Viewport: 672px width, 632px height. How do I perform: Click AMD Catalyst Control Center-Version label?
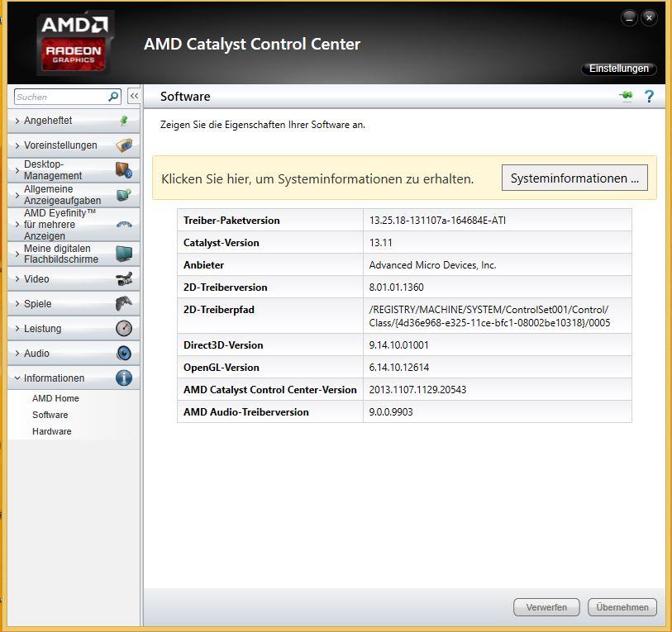click(270, 389)
